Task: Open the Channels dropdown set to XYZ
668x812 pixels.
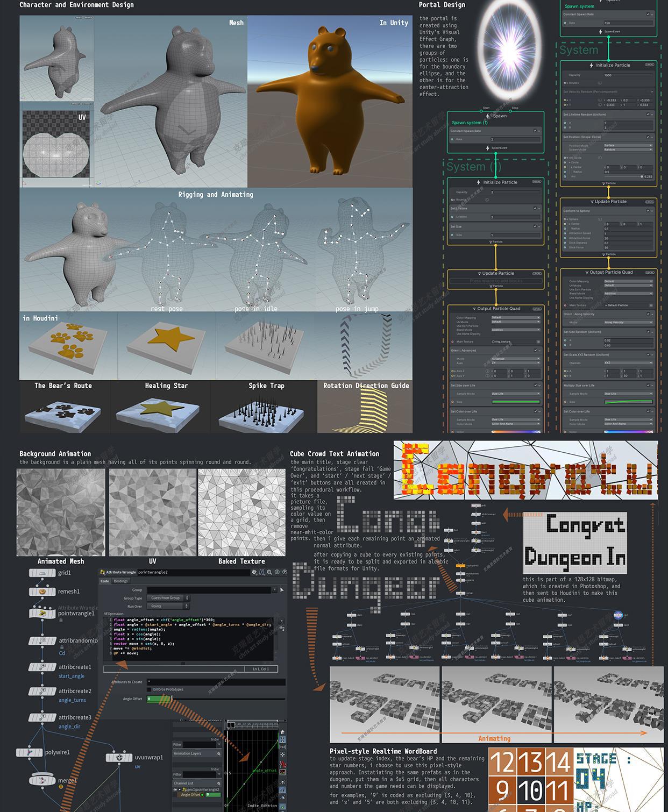Action: [628, 363]
